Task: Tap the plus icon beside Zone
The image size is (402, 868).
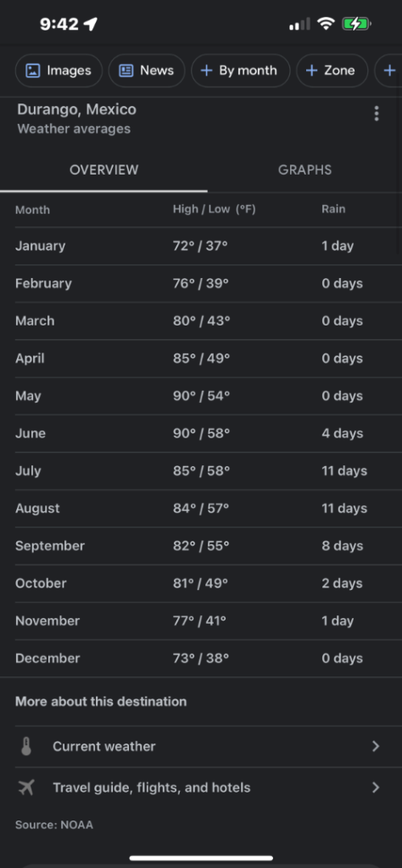Action: tap(311, 70)
